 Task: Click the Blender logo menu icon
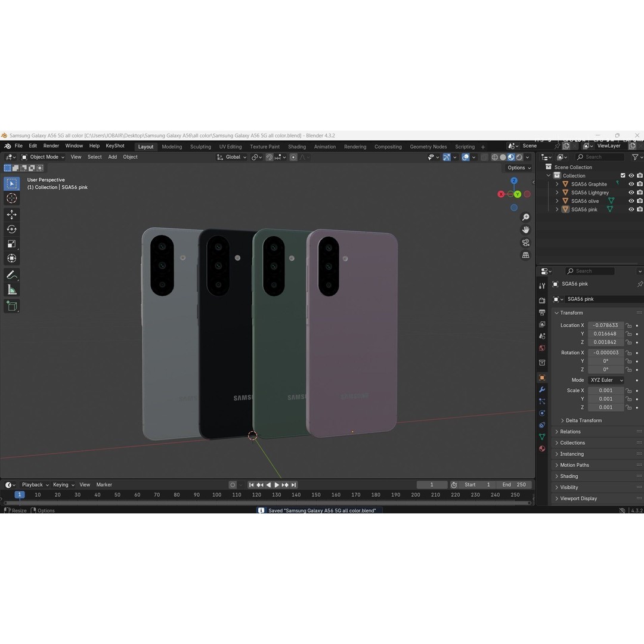pyautogui.click(x=7, y=146)
